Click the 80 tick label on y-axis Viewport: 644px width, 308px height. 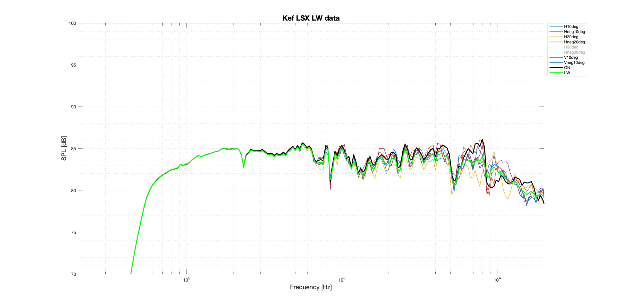73,191
